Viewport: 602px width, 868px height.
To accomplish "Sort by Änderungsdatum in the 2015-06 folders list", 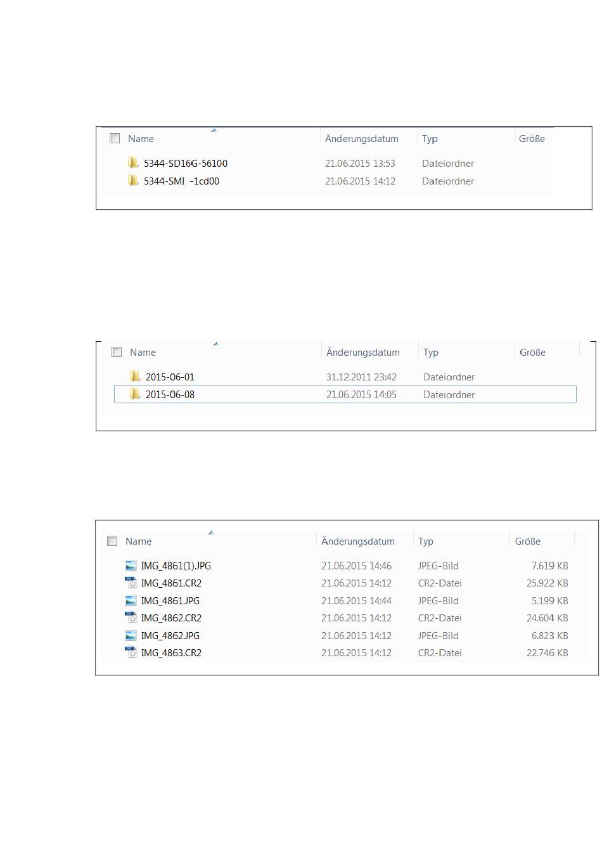I will tap(363, 353).
